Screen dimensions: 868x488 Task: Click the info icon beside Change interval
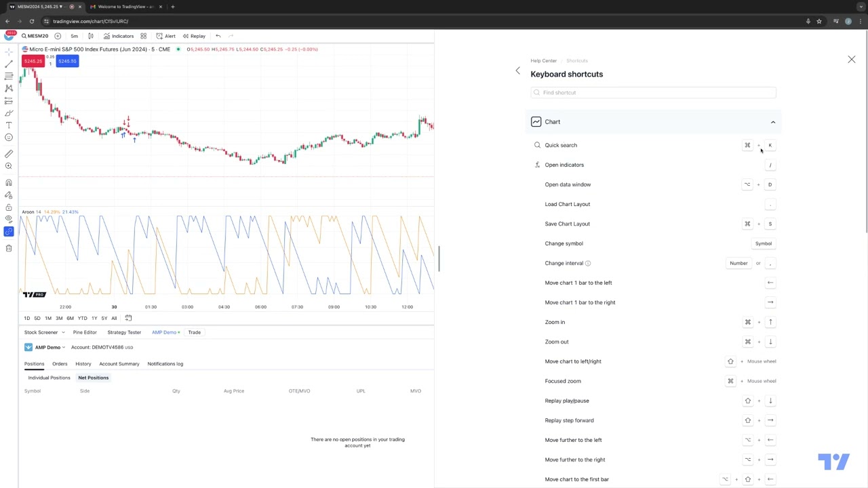click(588, 263)
